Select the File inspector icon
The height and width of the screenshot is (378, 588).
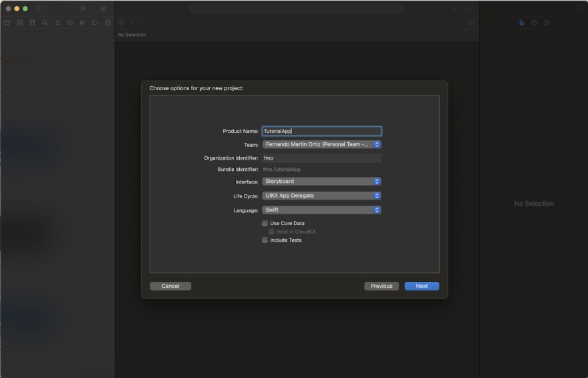(x=522, y=23)
